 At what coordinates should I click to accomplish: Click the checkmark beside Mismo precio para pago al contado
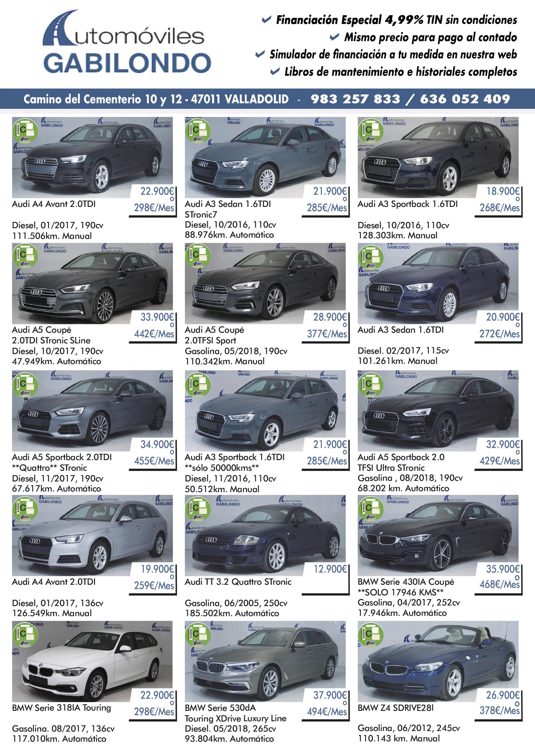334,37
